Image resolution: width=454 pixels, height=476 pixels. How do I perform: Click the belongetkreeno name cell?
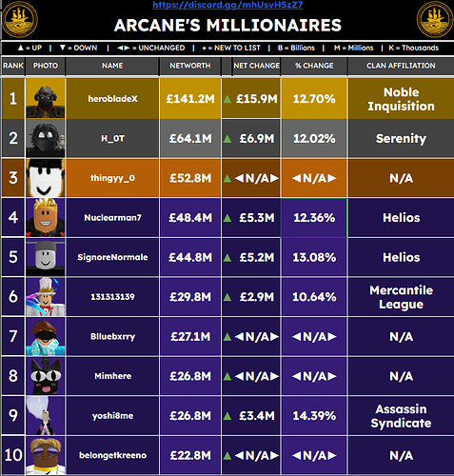pyautogui.click(x=112, y=455)
